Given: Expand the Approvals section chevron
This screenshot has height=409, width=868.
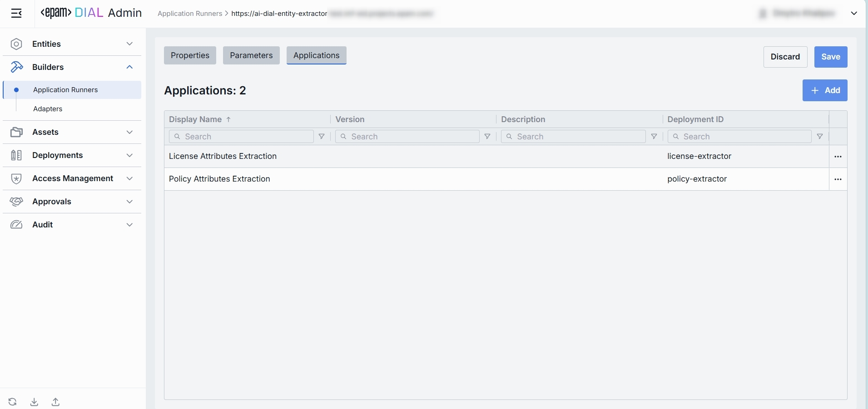Looking at the screenshot, I should tap(129, 202).
